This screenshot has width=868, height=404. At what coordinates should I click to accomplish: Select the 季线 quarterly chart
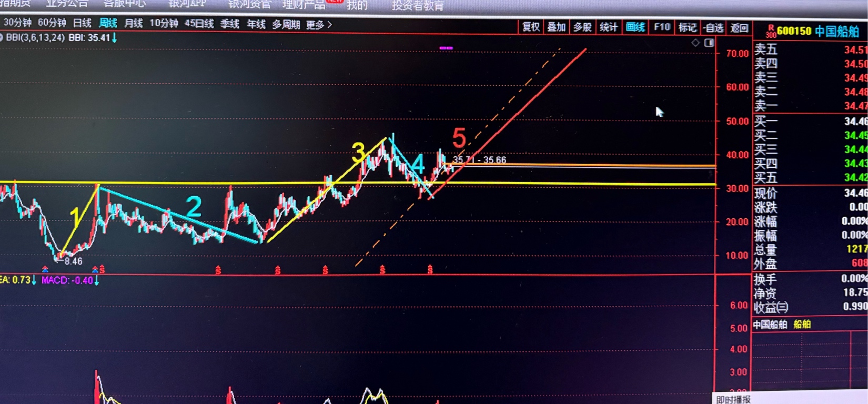pos(230,24)
